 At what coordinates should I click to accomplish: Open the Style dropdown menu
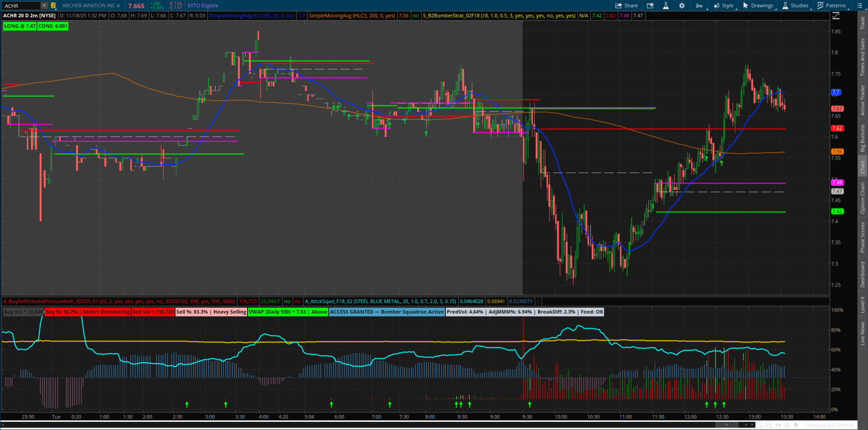tap(724, 5)
